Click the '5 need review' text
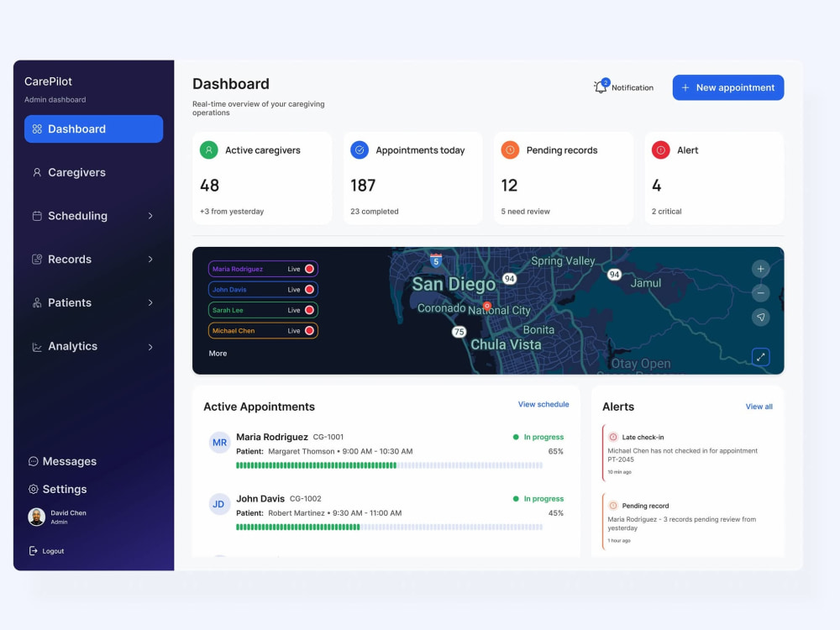 point(526,212)
